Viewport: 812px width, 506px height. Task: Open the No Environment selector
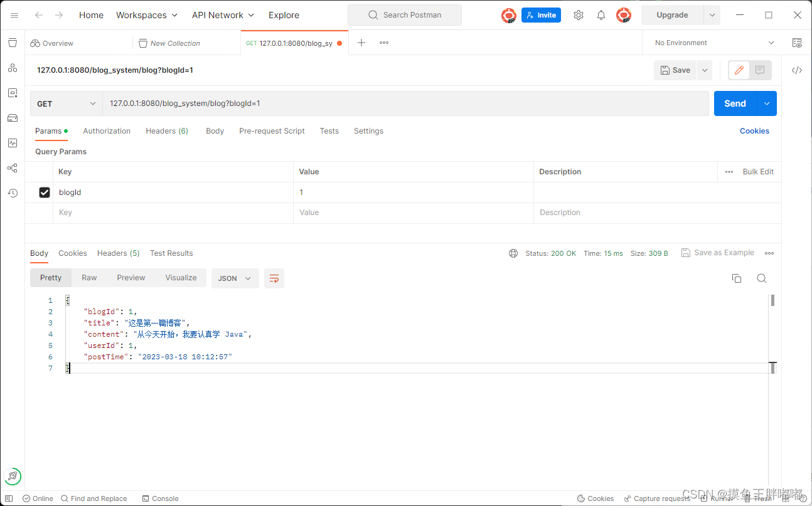tap(714, 43)
